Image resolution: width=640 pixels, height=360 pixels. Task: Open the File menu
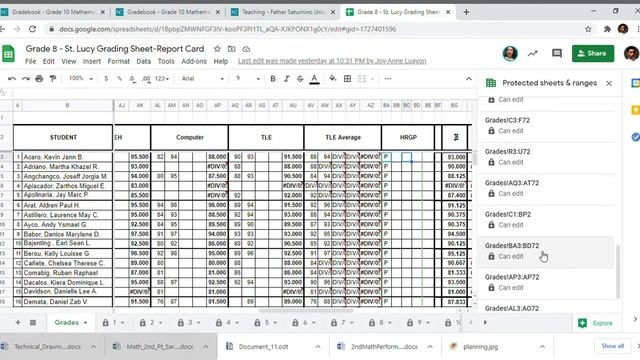pyautogui.click(x=30, y=61)
